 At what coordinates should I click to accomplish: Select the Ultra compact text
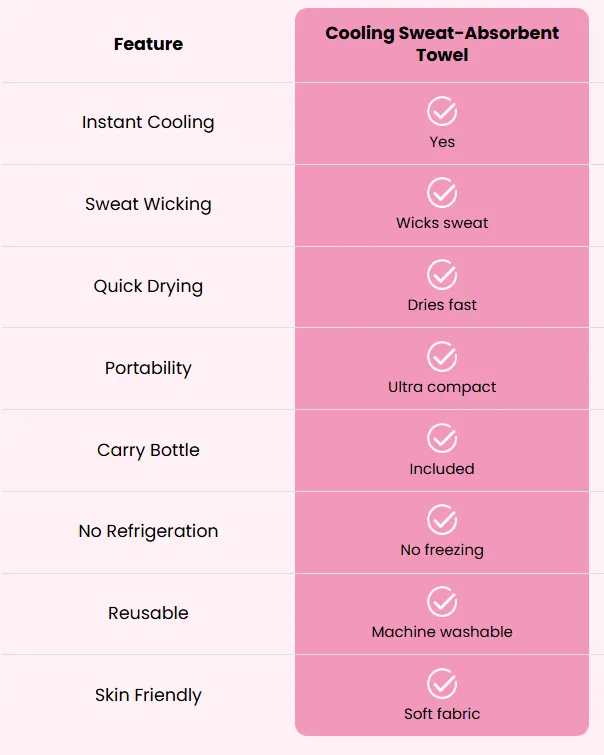click(442, 387)
